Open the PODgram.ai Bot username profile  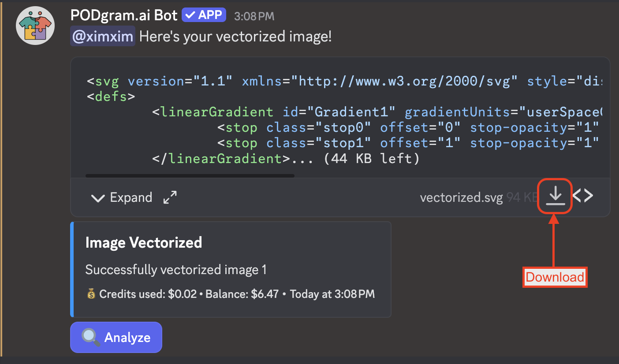(123, 15)
